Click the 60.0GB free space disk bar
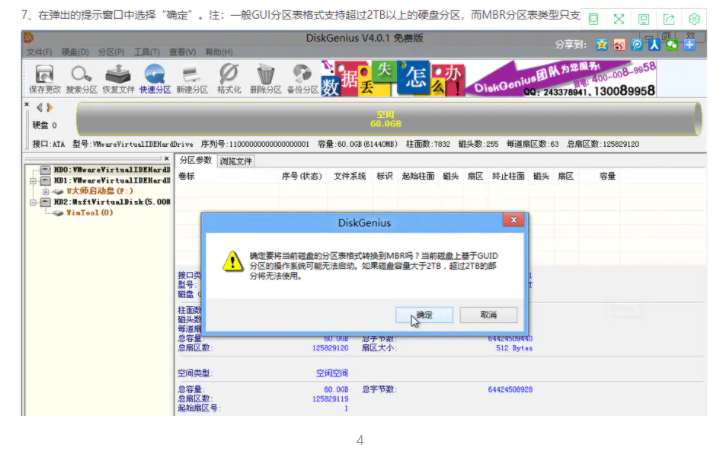Viewport: 716px width, 460px height. 389,119
